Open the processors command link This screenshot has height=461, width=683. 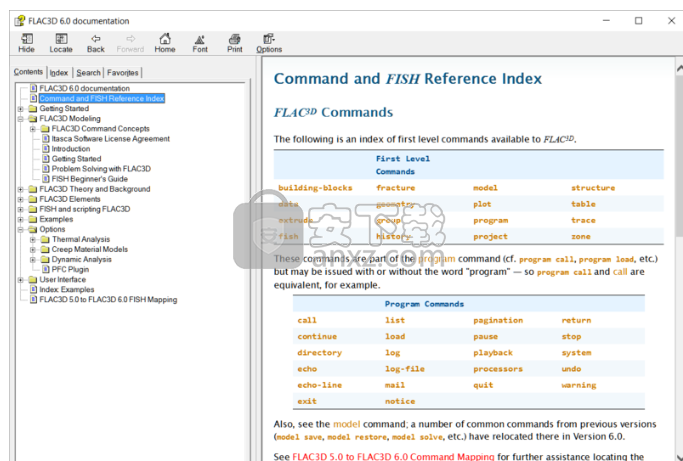(498, 369)
